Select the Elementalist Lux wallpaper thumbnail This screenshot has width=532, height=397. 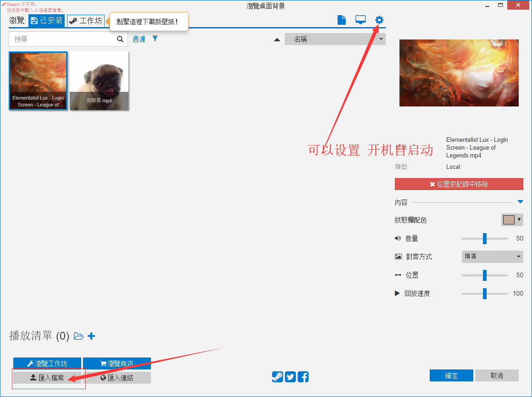tap(38, 81)
